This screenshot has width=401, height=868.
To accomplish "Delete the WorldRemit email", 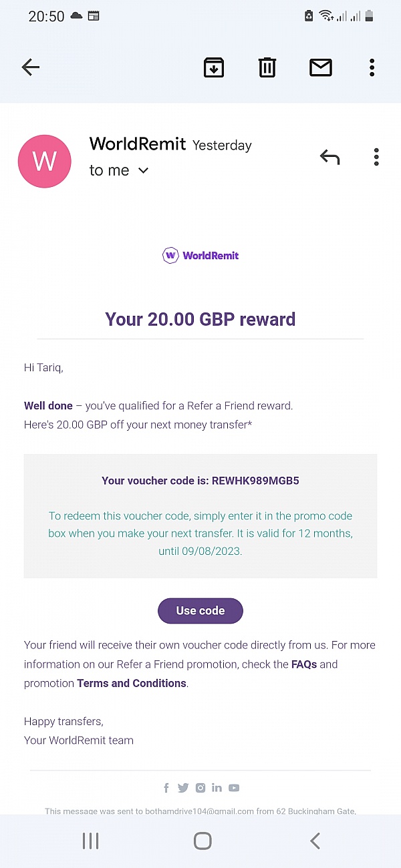I will pyautogui.click(x=267, y=67).
